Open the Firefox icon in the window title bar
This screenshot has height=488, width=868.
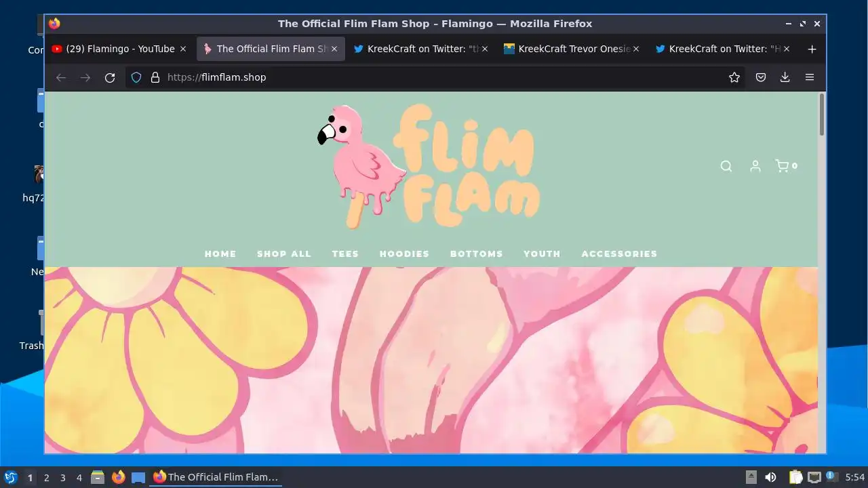(x=54, y=23)
